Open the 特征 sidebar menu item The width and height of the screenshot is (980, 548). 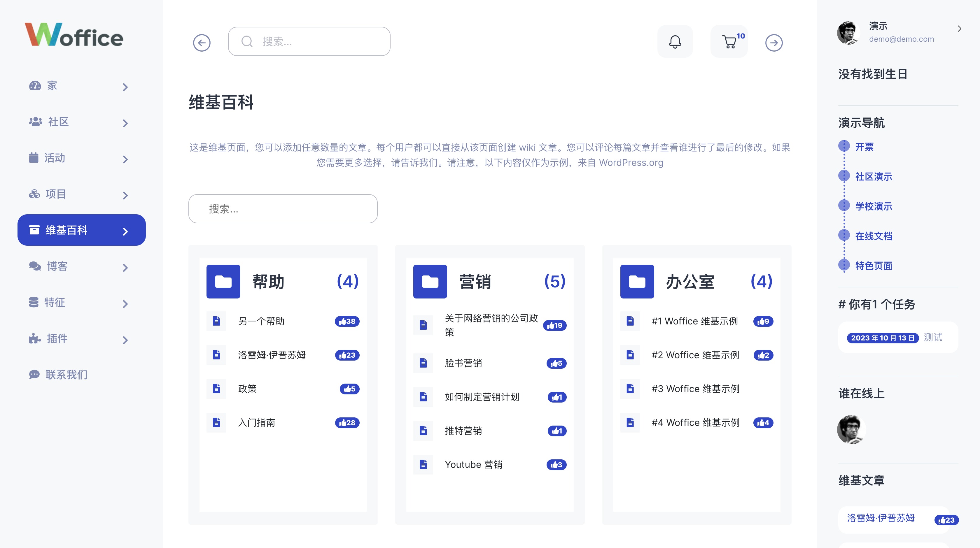(82, 302)
